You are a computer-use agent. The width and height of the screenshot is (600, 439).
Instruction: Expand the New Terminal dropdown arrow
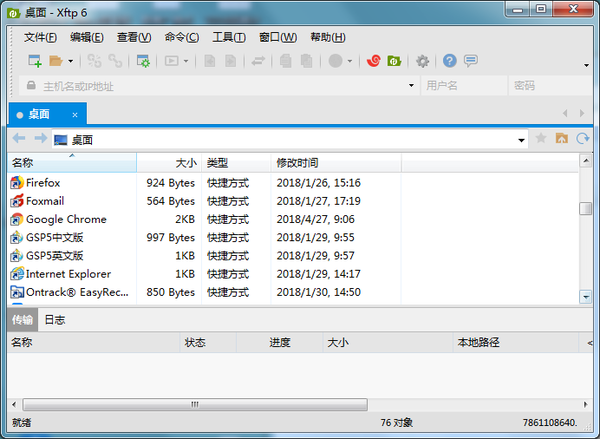[186, 61]
